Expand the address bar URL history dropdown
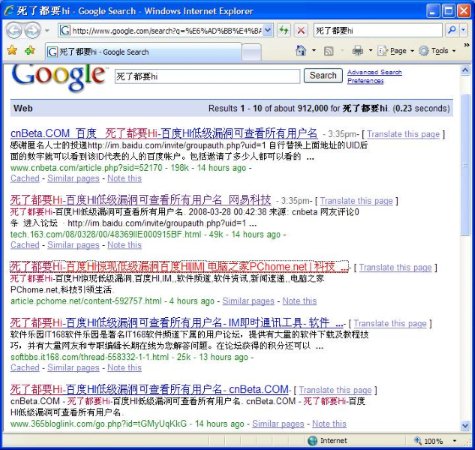Image resolution: width=475 pixels, height=450 pixels. click(268, 31)
